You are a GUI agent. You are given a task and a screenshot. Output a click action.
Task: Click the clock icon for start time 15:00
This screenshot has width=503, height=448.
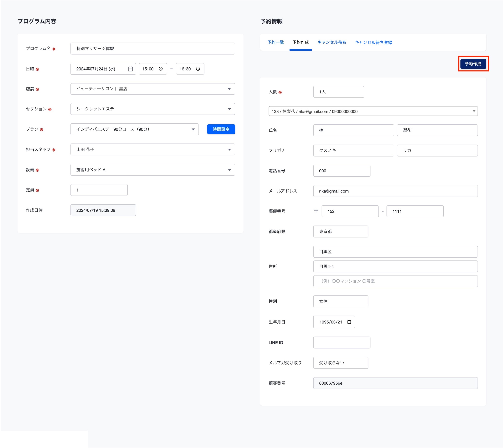(x=161, y=69)
